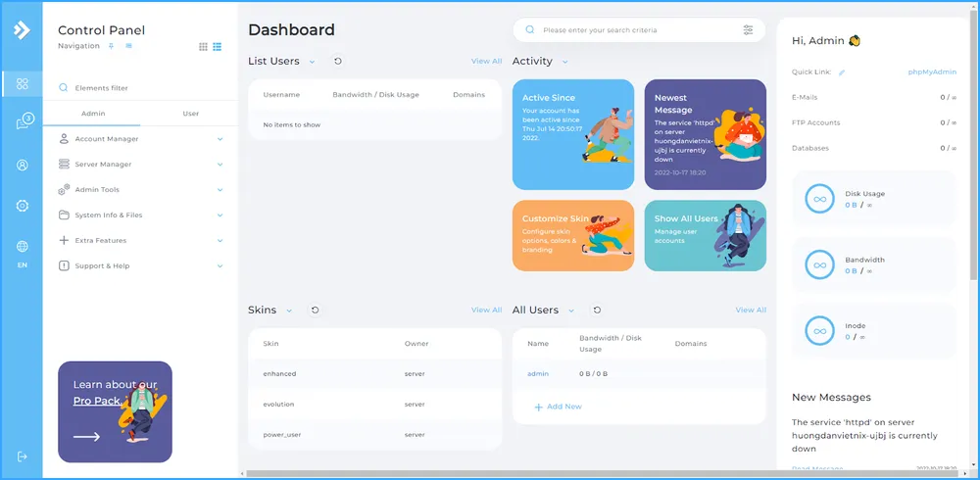Image resolution: width=980 pixels, height=480 pixels.
Task: Click Add New under All Users
Action: tap(558, 407)
